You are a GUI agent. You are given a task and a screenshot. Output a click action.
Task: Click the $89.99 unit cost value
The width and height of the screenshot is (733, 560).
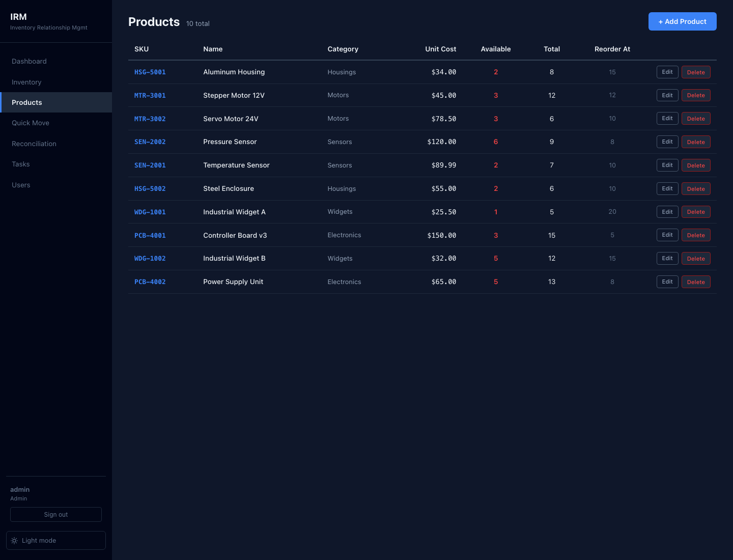[444, 165]
